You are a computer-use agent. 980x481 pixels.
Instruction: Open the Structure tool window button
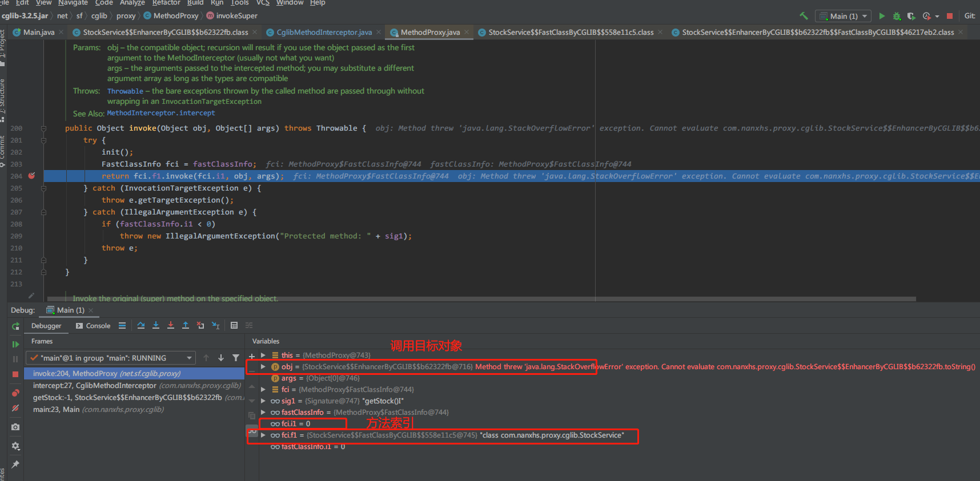tap(3, 100)
